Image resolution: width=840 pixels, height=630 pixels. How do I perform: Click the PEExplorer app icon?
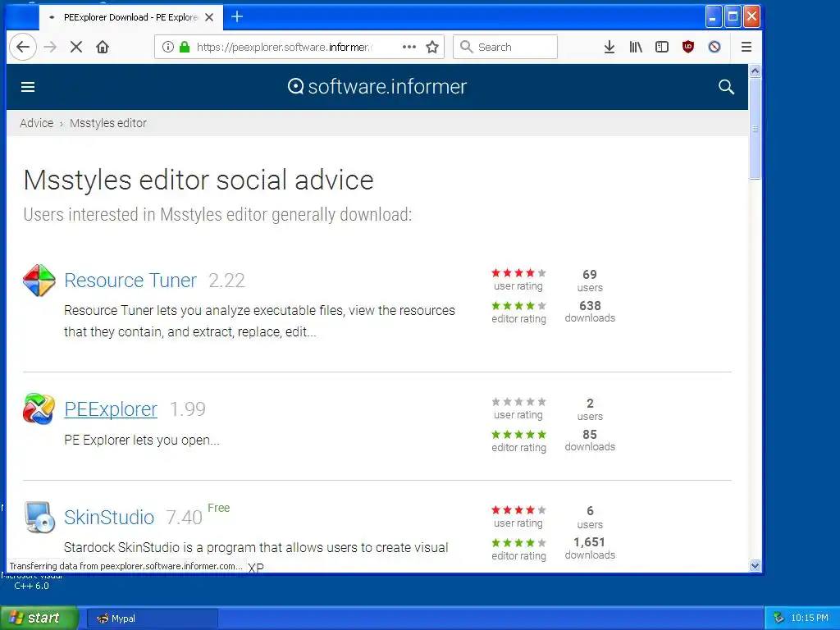(39, 409)
